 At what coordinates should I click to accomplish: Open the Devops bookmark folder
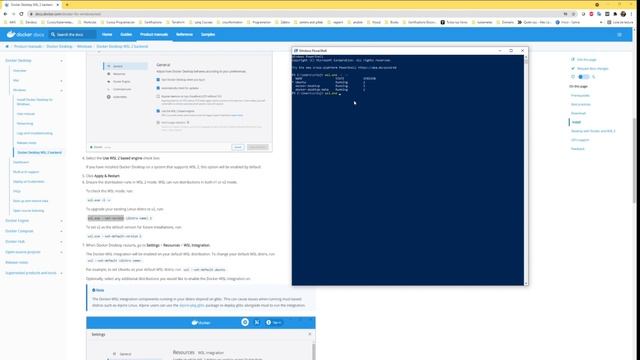(29, 22)
